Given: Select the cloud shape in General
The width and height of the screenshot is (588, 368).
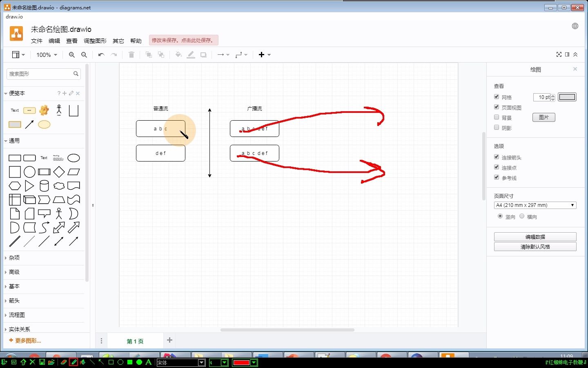Looking at the screenshot, I should (x=59, y=186).
